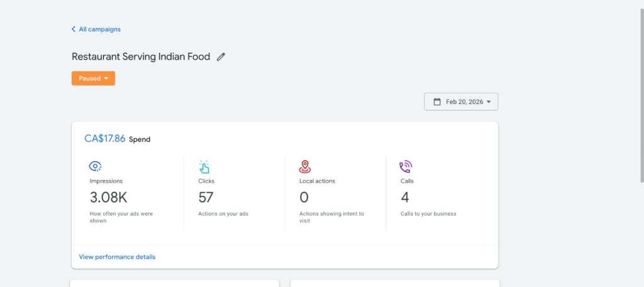Click the Local actions map pin icon
Image resolution: width=644 pixels, height=287 pixels.
click(305, 167)
